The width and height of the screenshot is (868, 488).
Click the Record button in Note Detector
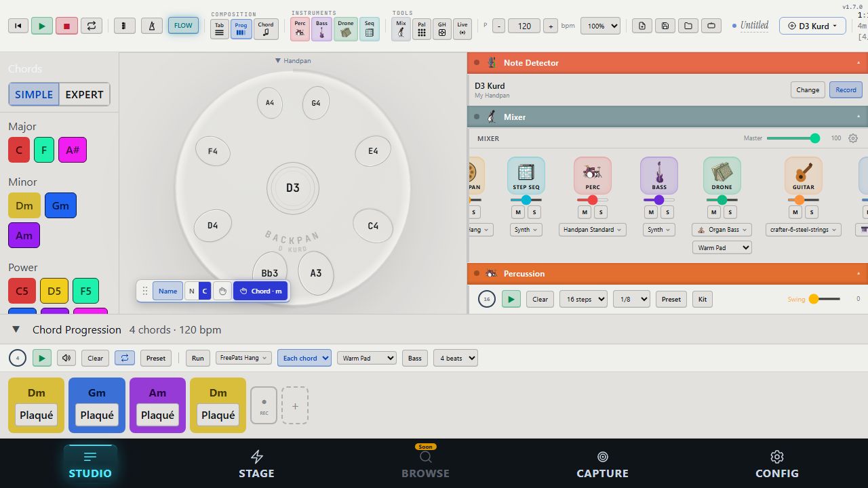(x=846, y=89)
